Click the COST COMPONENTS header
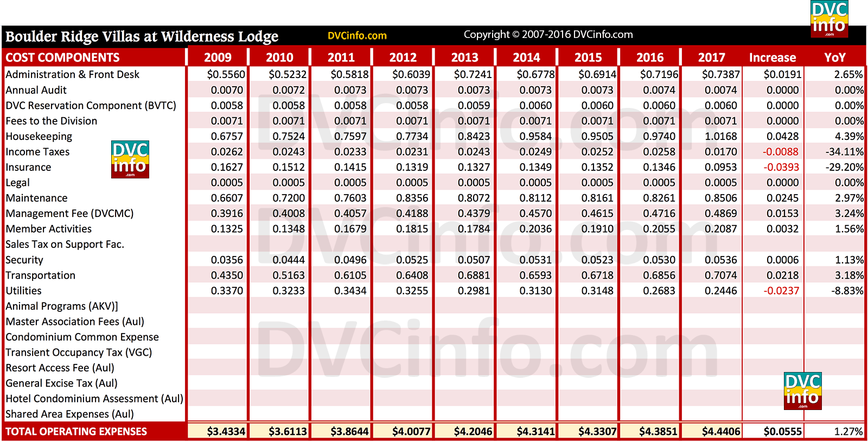The height and width of the screenshot is (442, 868). (62, 57)
